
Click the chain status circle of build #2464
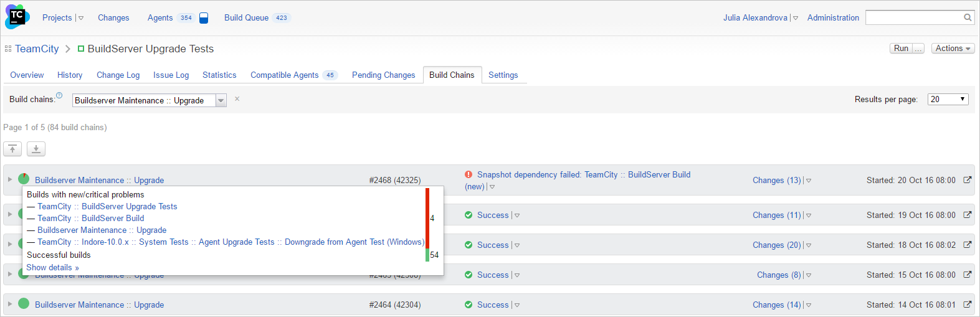click(x=24, y=303)
